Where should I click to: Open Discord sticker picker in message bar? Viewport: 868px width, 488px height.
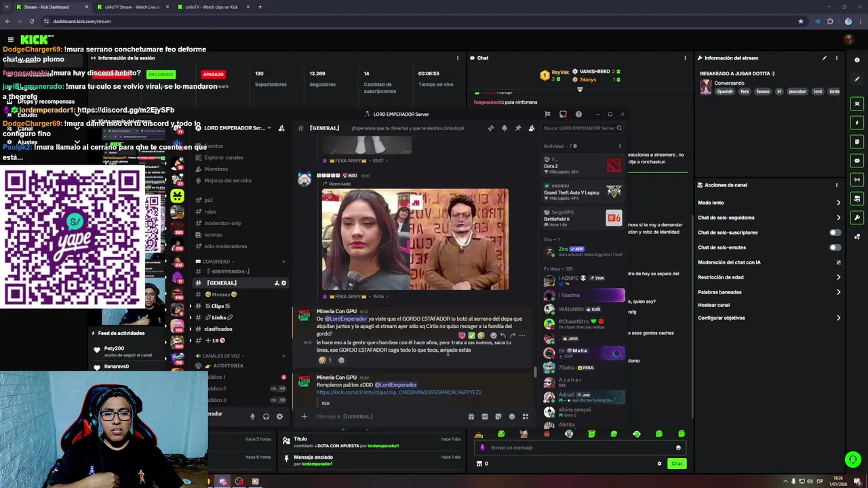tap(498, 417)
